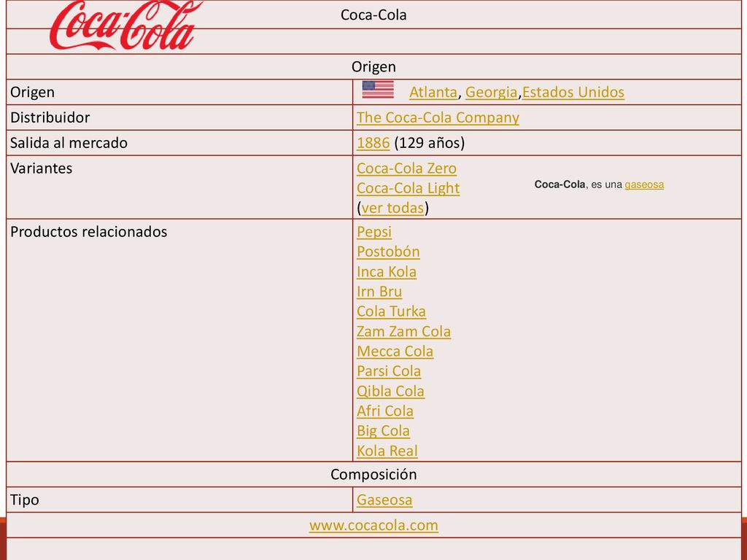
Task: Click the Gaseosa link in Tipo row
Action: pyautogui.click(x=384, y=500)
